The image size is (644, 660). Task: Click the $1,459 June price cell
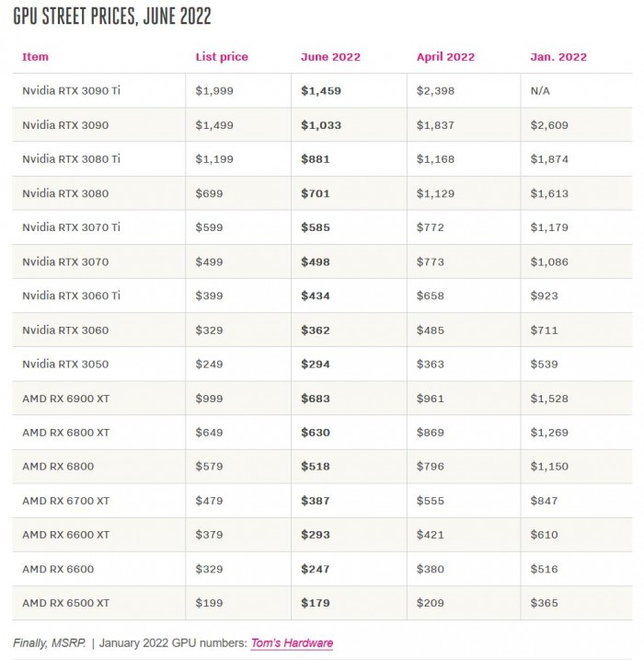tap(320, 90)
